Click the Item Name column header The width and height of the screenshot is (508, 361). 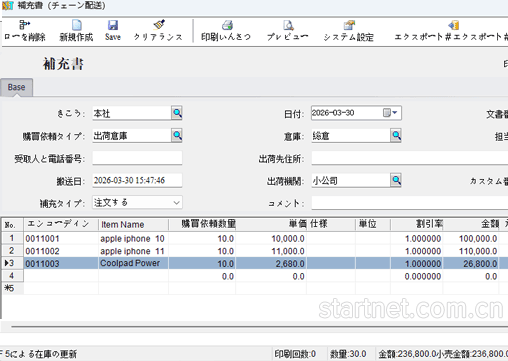coord(133,224)
